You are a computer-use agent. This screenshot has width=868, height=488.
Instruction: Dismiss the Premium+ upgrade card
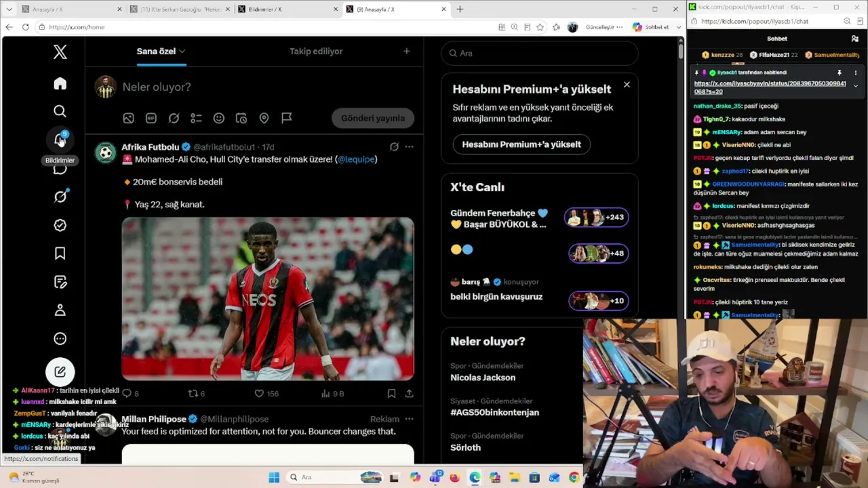tap(627, 85)
